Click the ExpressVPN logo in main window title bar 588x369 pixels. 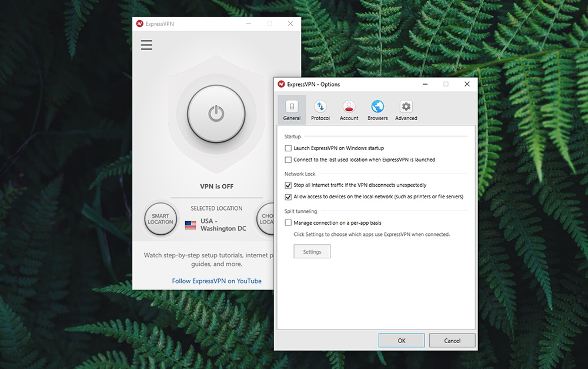coord(140,24)
